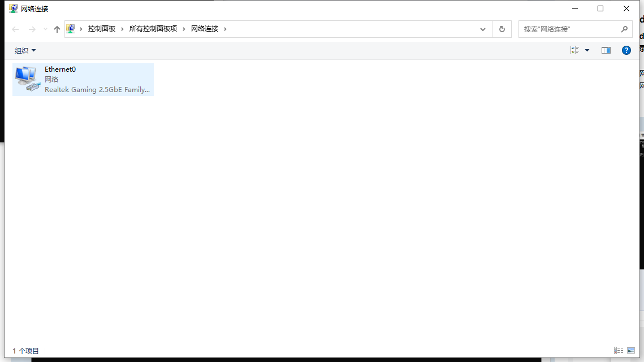644x362 pixels.
Task: Click the Refresh icon in the address bar
Action: [x=502, y=29]
